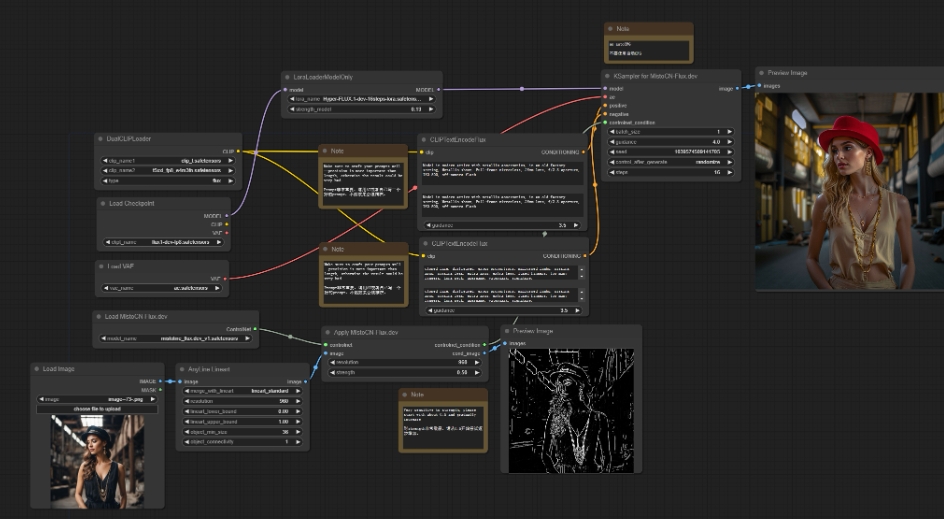Click the seed value field in KSampler

point(670,152)
